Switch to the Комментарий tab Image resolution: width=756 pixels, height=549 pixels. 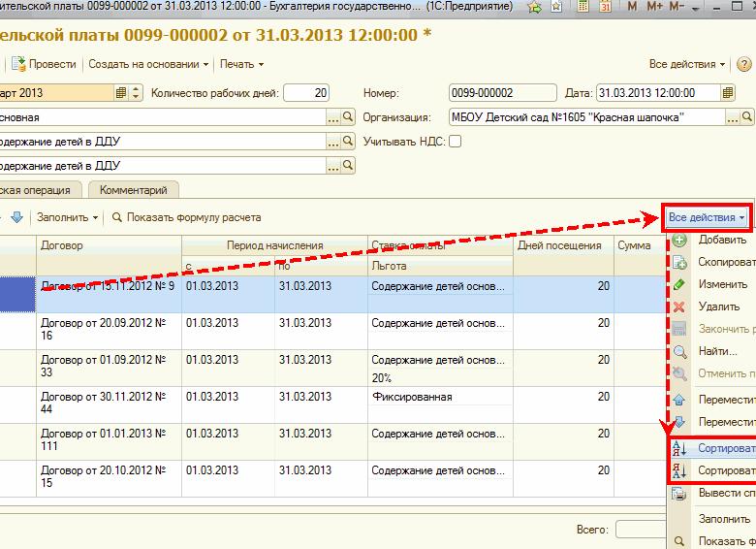pyautogui.click(x=134, y=190)
